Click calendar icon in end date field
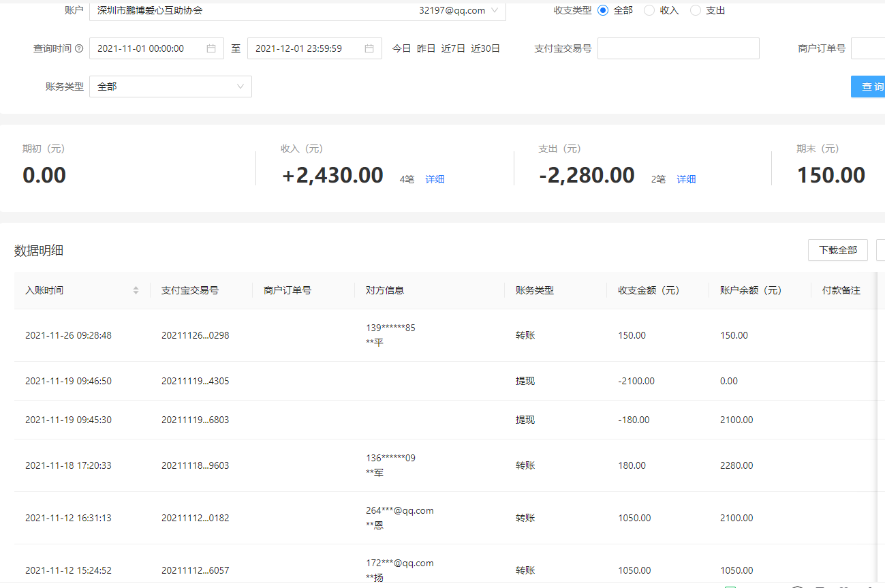Screen dimensions: 885x588 click(x=369, y=48)
